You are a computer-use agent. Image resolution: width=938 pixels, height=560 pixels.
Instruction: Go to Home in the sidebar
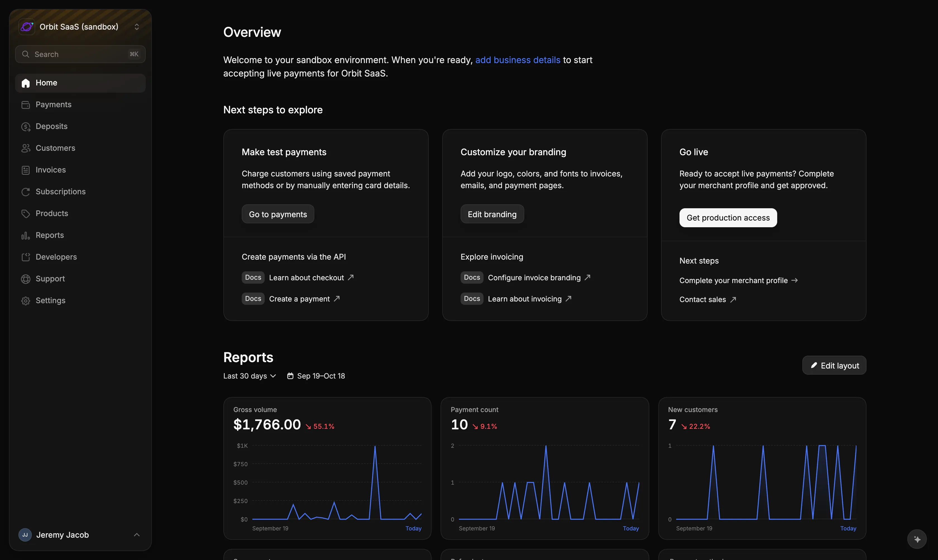click(80, 83)
